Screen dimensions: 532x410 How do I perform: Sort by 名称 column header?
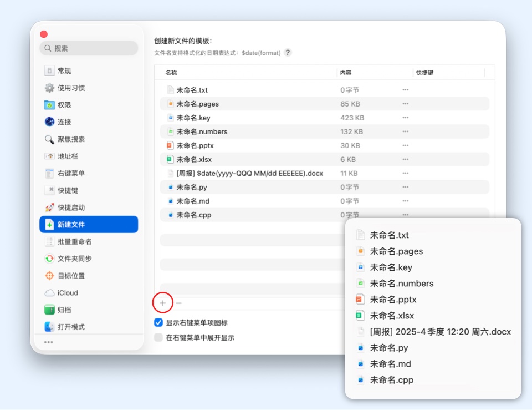click(171, 73)
